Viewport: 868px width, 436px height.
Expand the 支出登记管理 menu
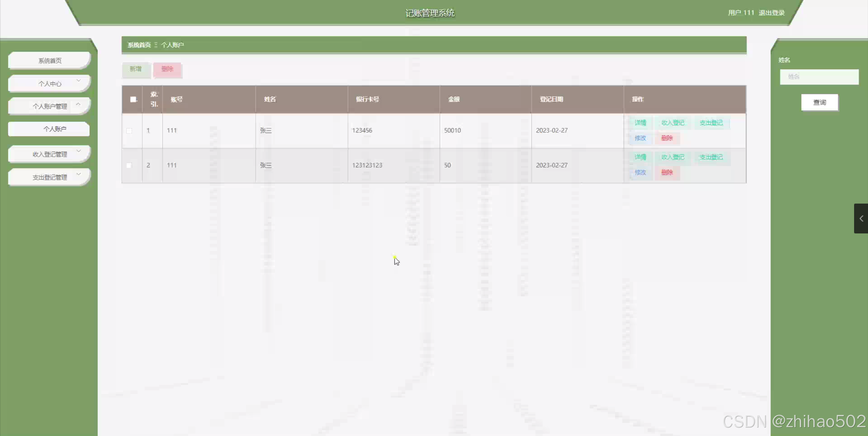[x=50, y=177]
